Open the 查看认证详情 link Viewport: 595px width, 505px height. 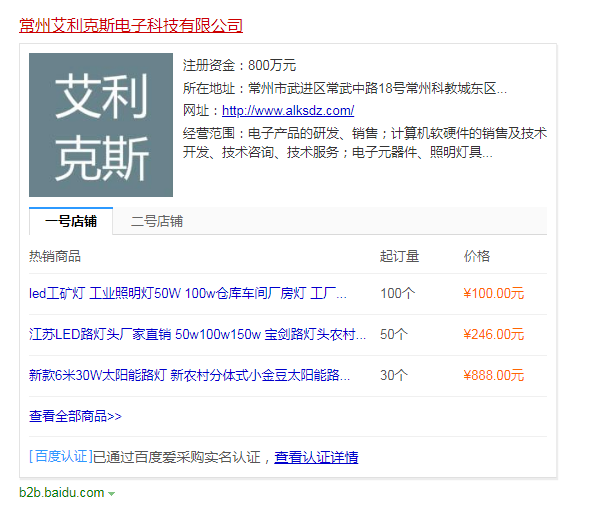click(x=316, y=457)
